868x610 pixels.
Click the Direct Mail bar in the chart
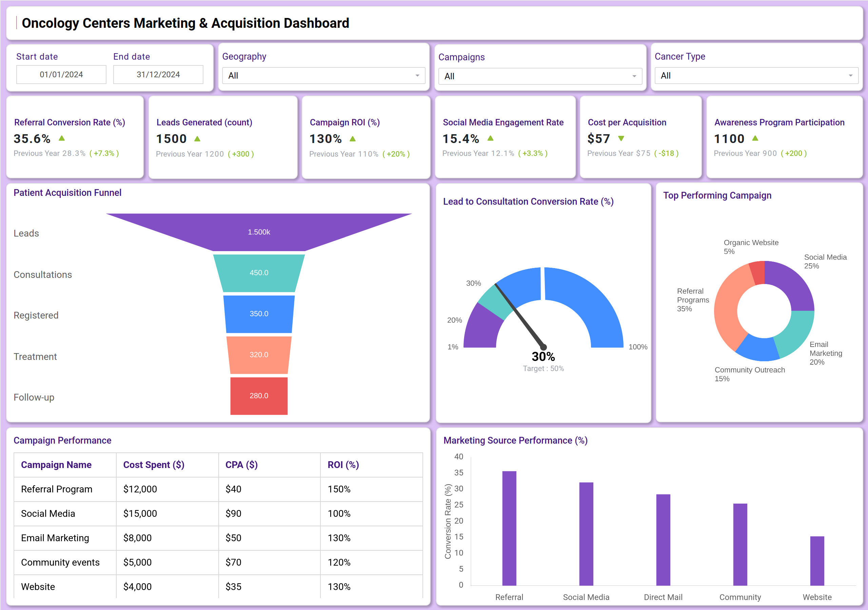coord(663,540)
